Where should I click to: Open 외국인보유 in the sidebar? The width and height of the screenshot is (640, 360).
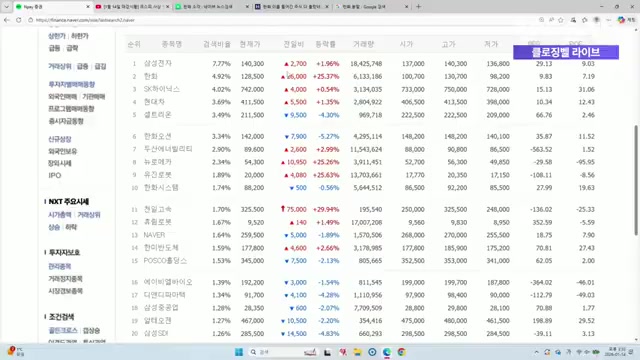pyautogui.click(x=62, y=151)
